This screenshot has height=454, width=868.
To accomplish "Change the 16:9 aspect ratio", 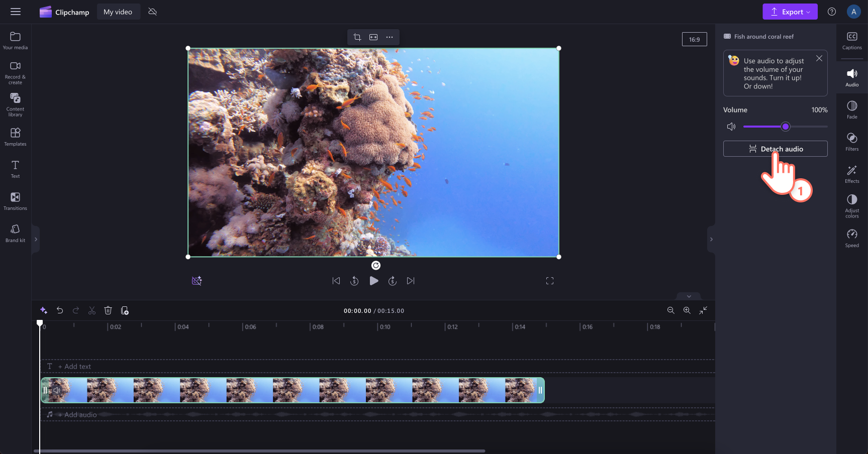I will (694, 39).
